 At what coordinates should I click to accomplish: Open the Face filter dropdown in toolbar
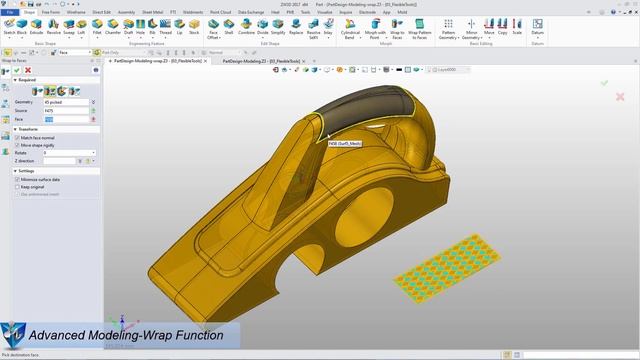click(89, 53)
